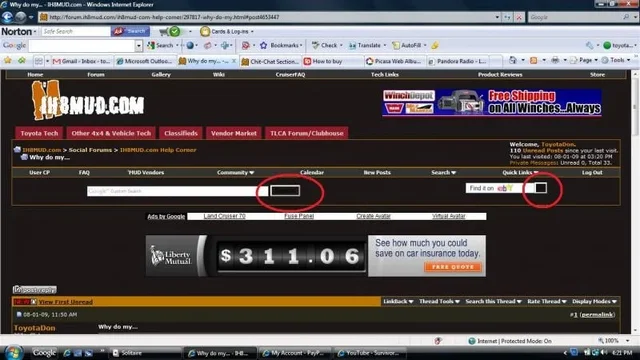Open the toyota account dropdown in Google toolbar

point(620,45)
